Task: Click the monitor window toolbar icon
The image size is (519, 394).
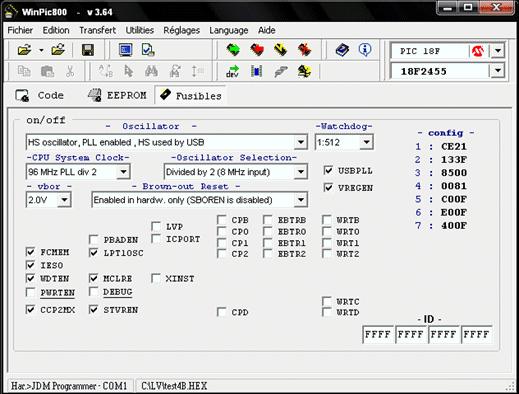Action: pyautogui.click(x=126, y=50)
